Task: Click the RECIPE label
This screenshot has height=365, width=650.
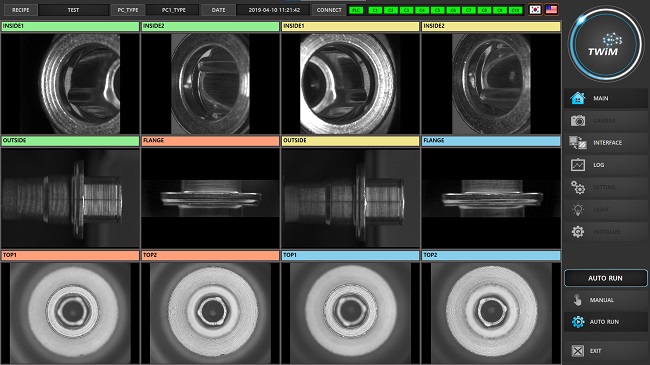Action: pos(20,10)
